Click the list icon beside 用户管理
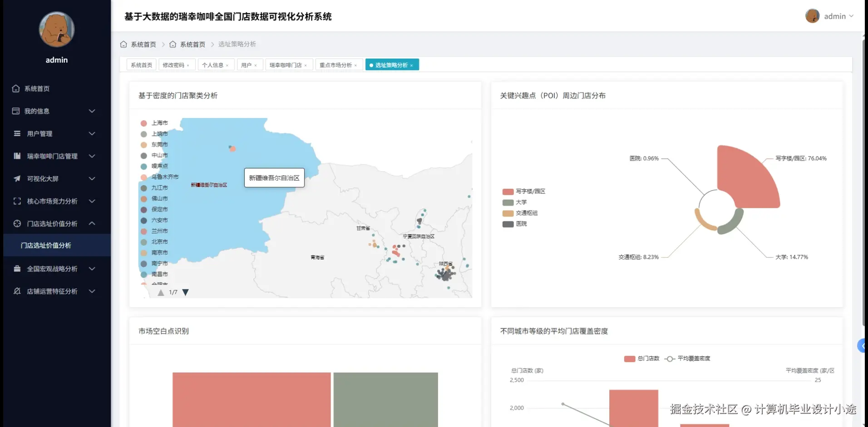868x427 pixels. (17, 133)
